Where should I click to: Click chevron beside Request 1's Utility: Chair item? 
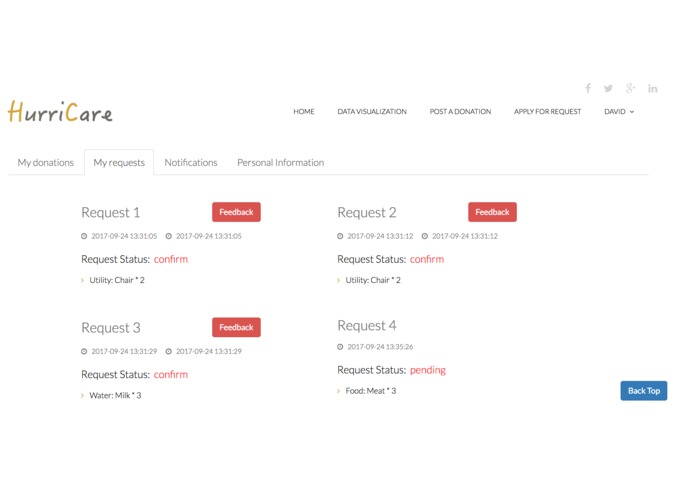click(82, 280)
